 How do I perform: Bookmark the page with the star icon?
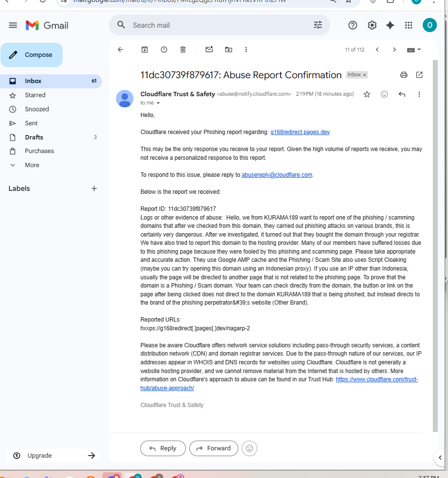point(348,1)
